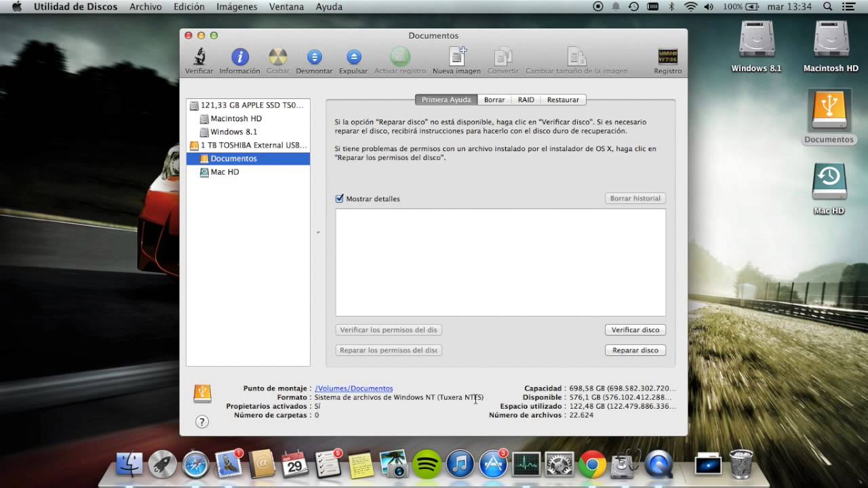Open Contacts address book in dock
The height and width of the screenshot is (488, 868).
coord(262,465)
